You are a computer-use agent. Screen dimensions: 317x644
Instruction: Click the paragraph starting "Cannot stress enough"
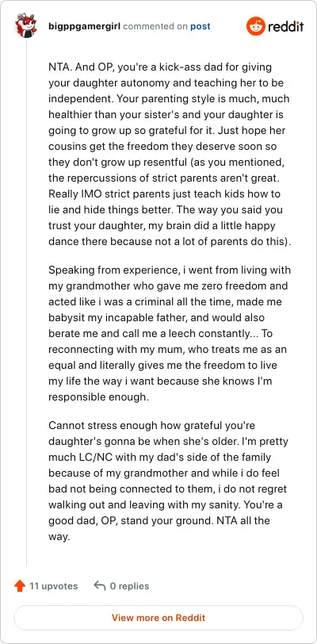coord(168,481)
